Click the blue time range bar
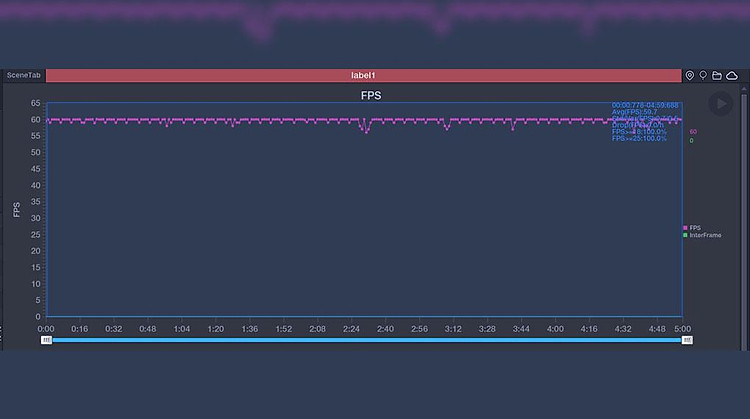This screenshot has width=750, height=419. pos(366,340)
